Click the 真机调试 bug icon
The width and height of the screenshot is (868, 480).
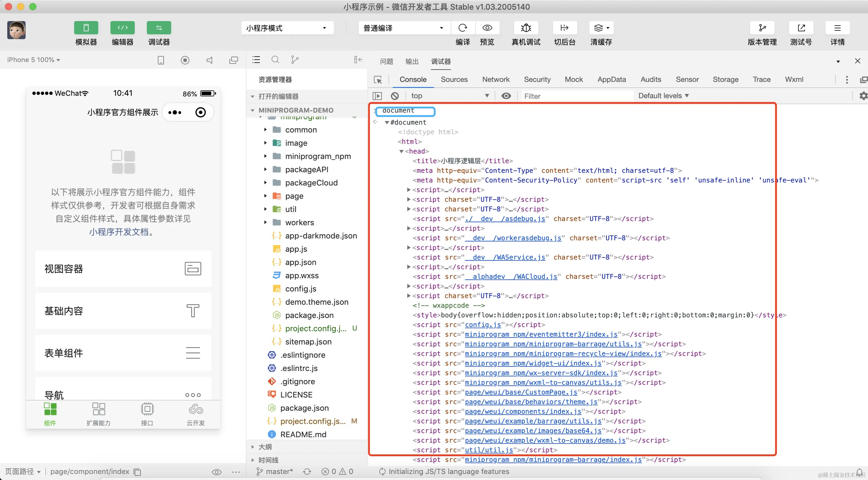click(526, 28)
